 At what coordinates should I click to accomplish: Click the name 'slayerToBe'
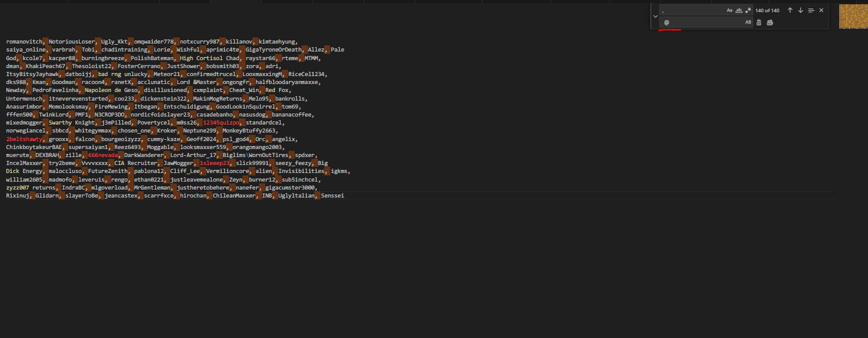point(82,196)
